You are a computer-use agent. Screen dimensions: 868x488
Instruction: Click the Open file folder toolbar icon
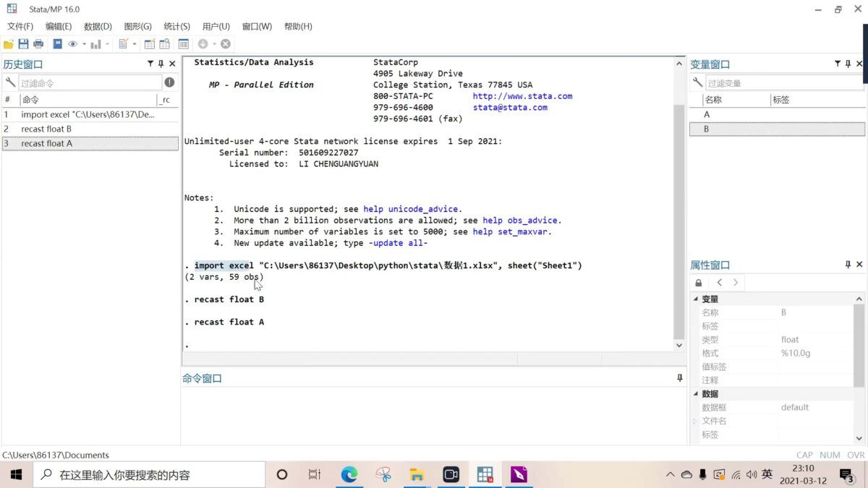point(9,44)
